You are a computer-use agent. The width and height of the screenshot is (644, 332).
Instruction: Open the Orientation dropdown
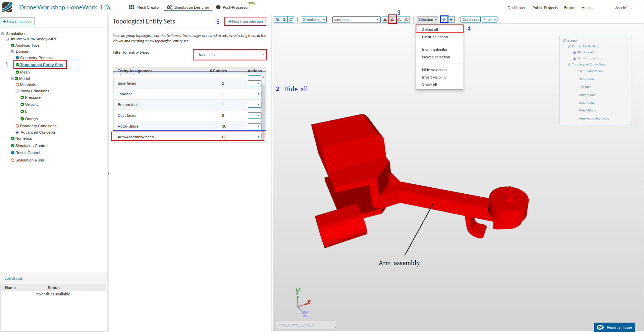314,19
